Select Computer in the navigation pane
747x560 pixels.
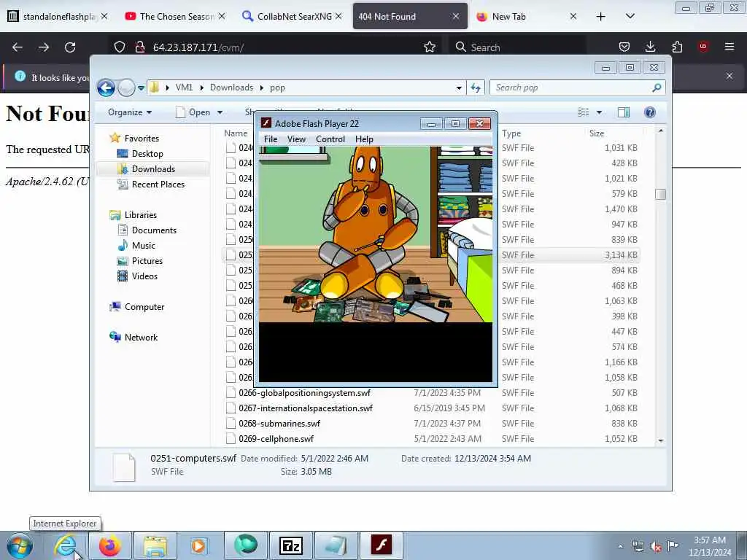point(144,307)
